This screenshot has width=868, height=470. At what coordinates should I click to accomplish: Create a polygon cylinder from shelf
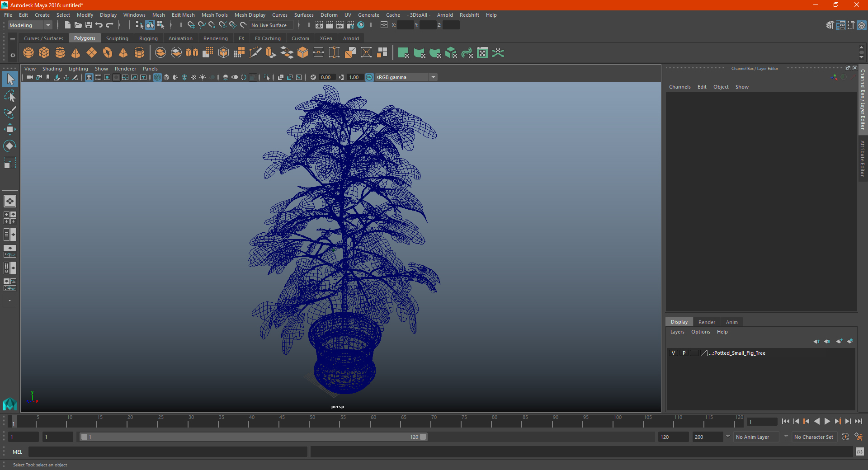(x=60, y=53)
